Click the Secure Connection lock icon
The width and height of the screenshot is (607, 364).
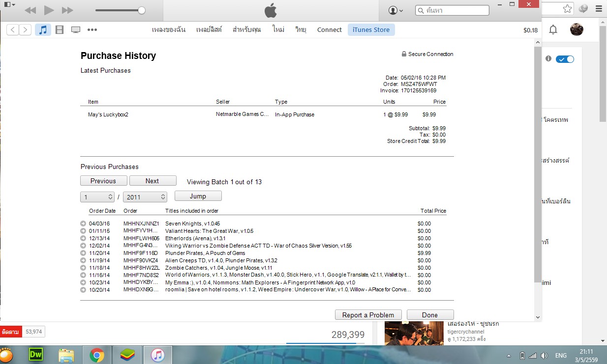coord(404,54)
